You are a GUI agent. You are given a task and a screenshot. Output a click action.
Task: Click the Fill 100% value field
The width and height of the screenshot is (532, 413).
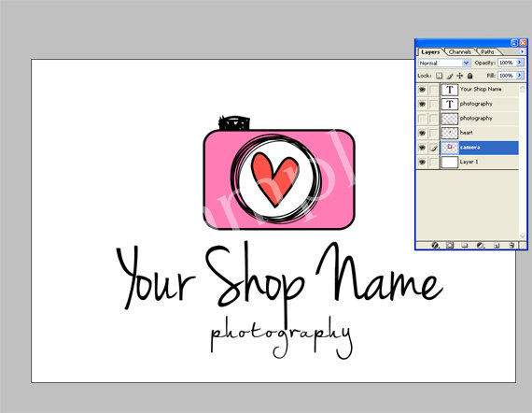[507, 76]
